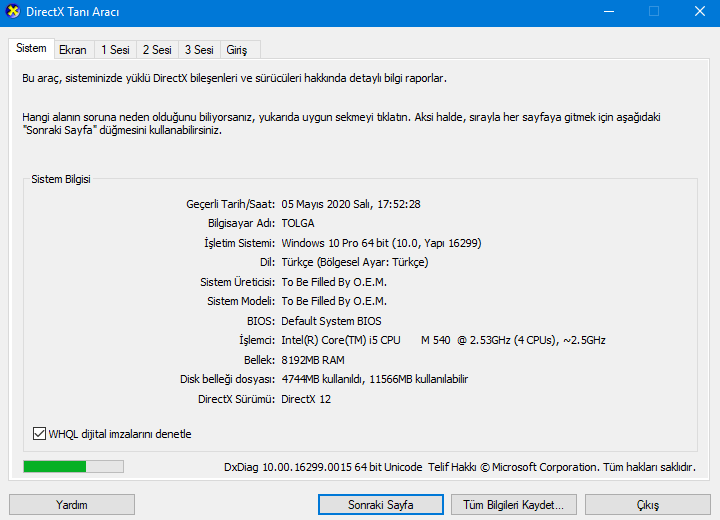The height and width of the screenshot is (520, 720).
Task: Minimize the DirectX Tanı Aracı window
Action: point(609,11)
